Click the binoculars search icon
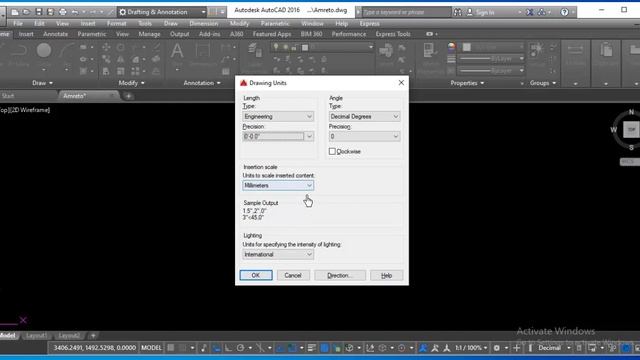Screen dimensions: 640x360 pyautogui.click(x=458, y=12)
